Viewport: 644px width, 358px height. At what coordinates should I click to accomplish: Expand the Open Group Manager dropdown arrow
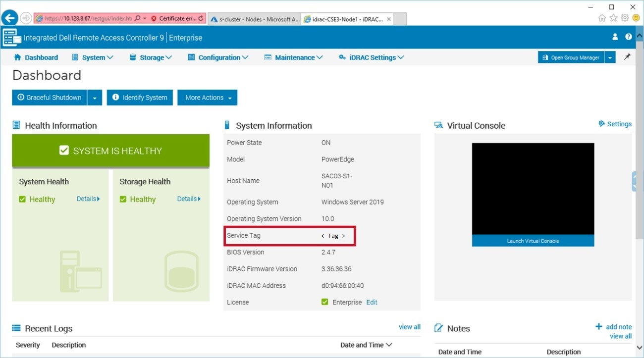point(610,57)
